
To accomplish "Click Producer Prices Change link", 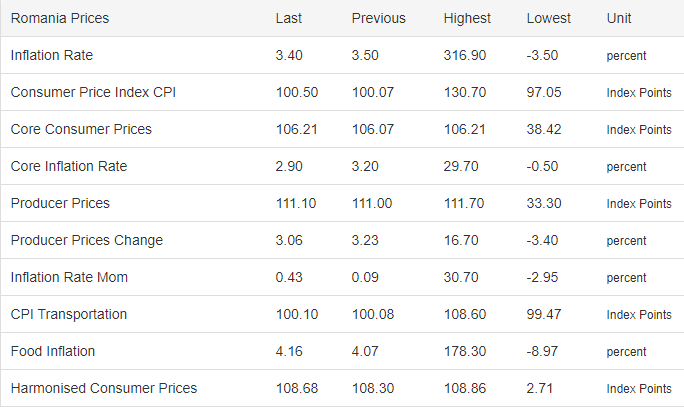I will pyautogui.click(x=86, y=241).
